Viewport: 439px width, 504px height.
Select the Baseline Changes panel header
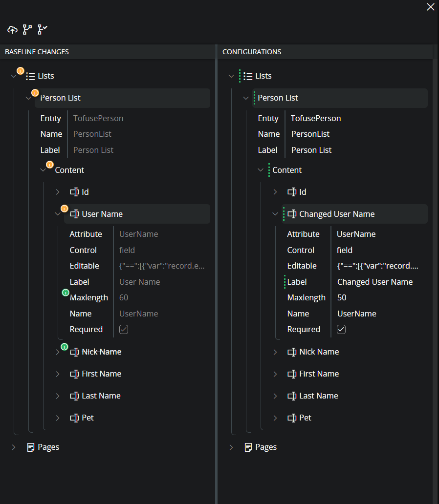point(37,52)
